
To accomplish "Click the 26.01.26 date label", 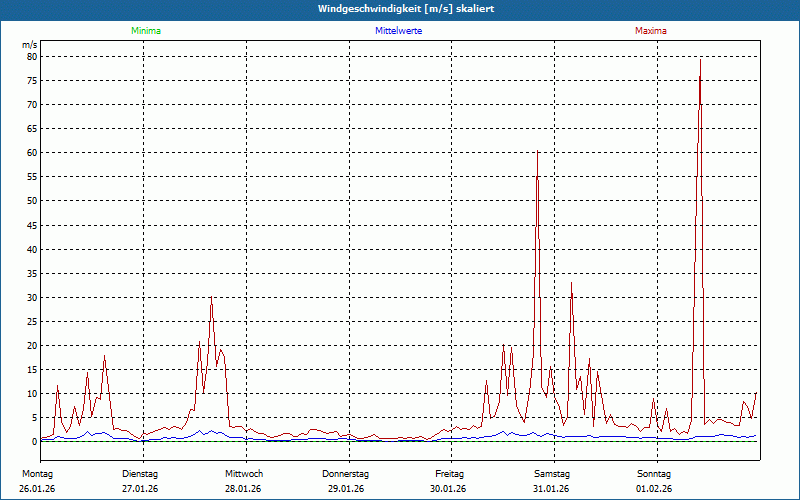I will 36,489.
